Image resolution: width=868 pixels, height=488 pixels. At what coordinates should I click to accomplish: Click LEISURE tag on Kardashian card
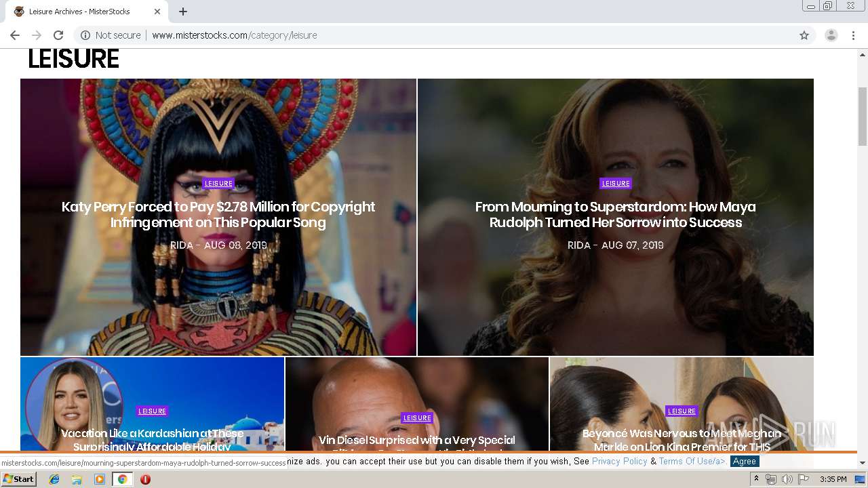pos(152,411)
